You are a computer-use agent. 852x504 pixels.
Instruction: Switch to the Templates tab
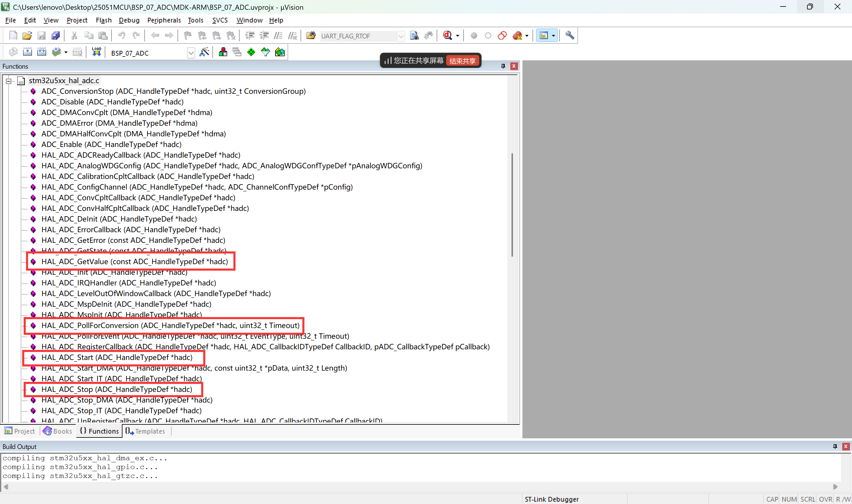coord(145,431)
